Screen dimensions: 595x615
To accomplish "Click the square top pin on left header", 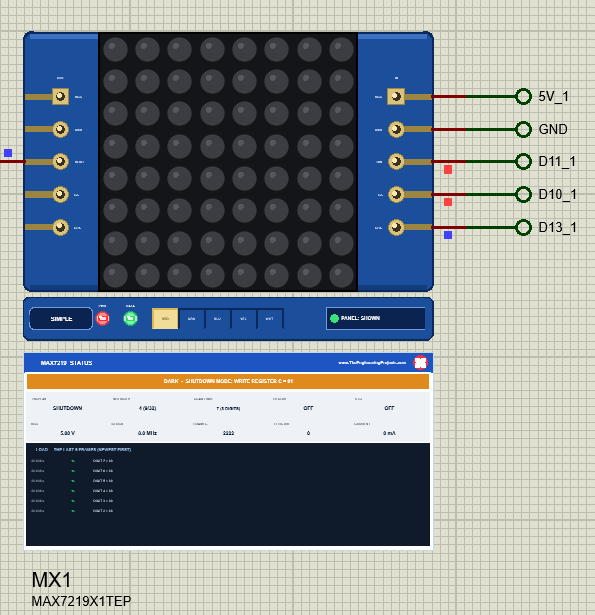I will pos(60,96).
